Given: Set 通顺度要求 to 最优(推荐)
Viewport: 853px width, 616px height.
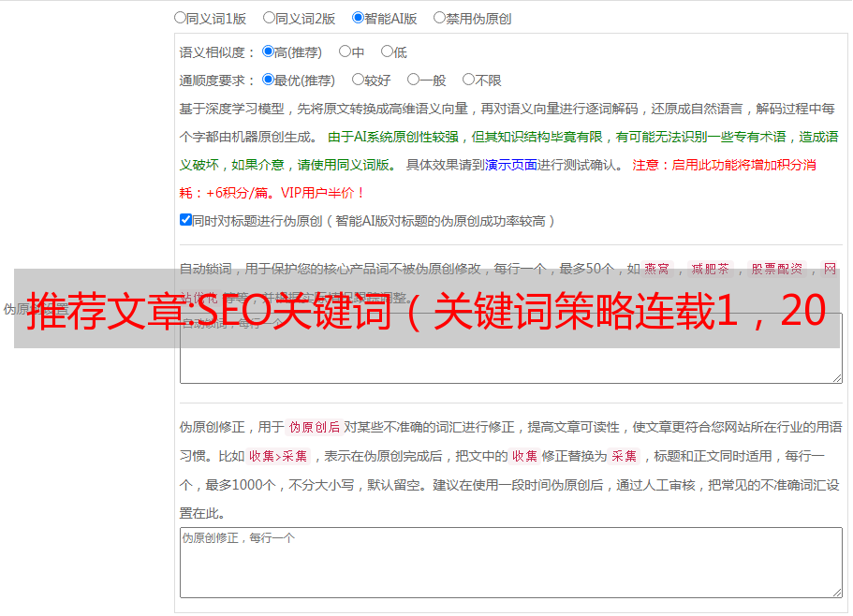Looking at the screenshot, I should [x=268, y=80].
